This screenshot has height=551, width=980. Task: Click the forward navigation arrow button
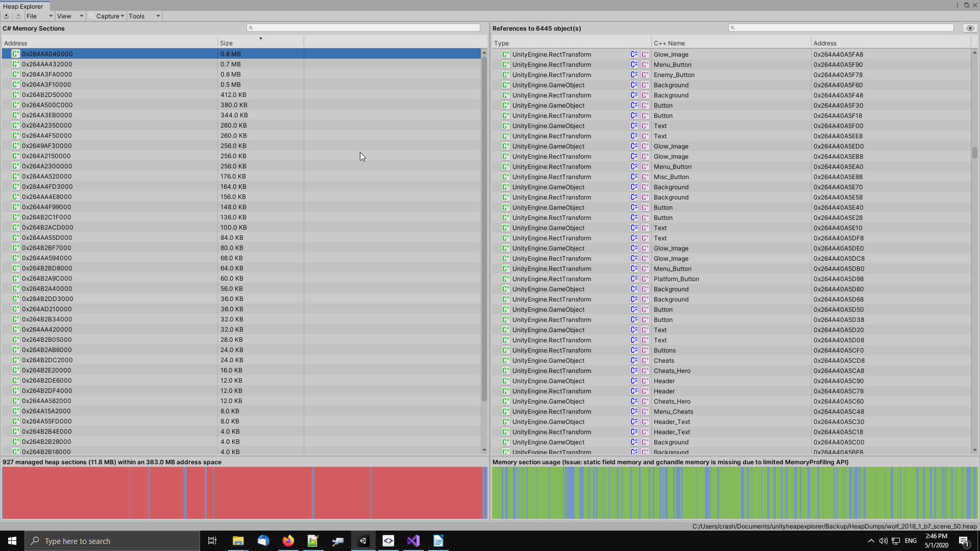[x=18, y=16]
